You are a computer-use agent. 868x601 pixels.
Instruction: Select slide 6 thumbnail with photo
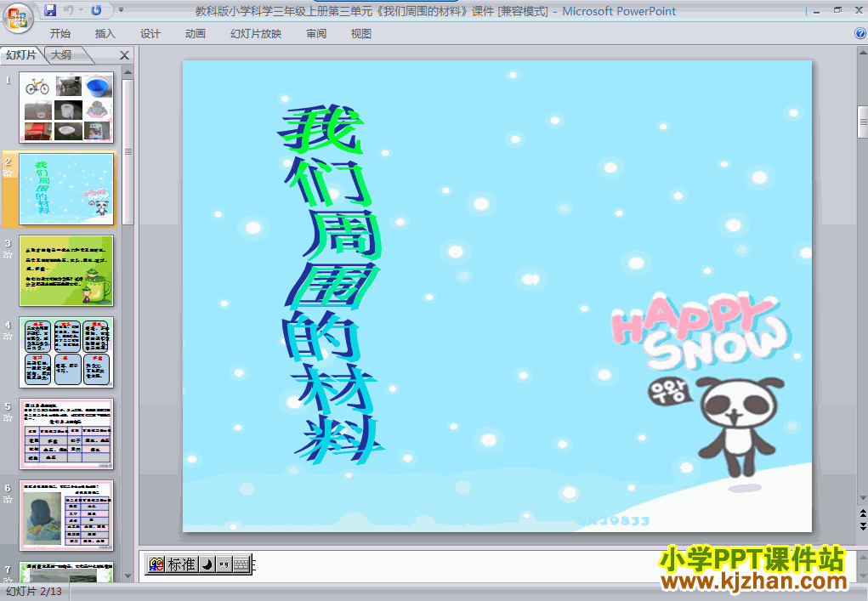[66, 516]
